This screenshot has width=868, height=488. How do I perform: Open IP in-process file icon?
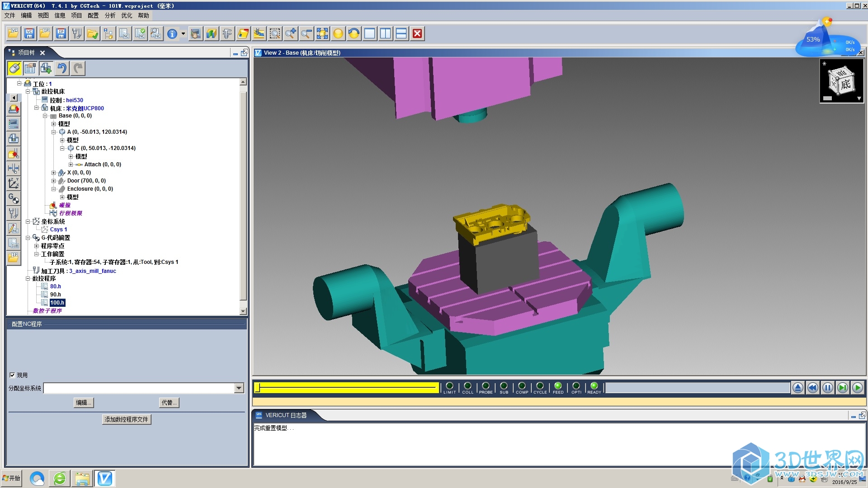pyautogui.click(x=45, y=33)
